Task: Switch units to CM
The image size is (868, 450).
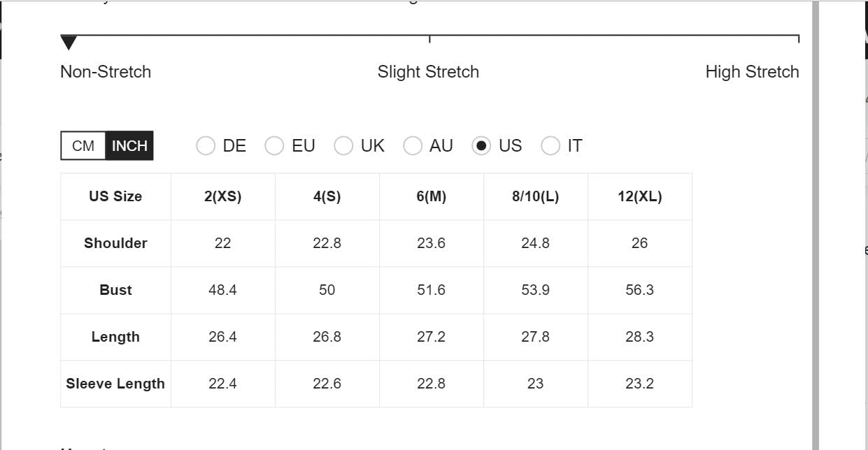Action: click(x=83, y=146)
